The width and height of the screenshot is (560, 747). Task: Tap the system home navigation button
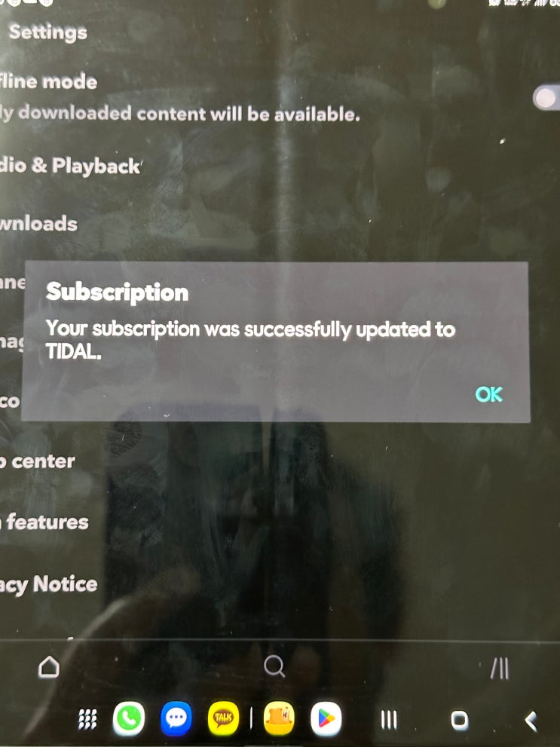(460, 720)
